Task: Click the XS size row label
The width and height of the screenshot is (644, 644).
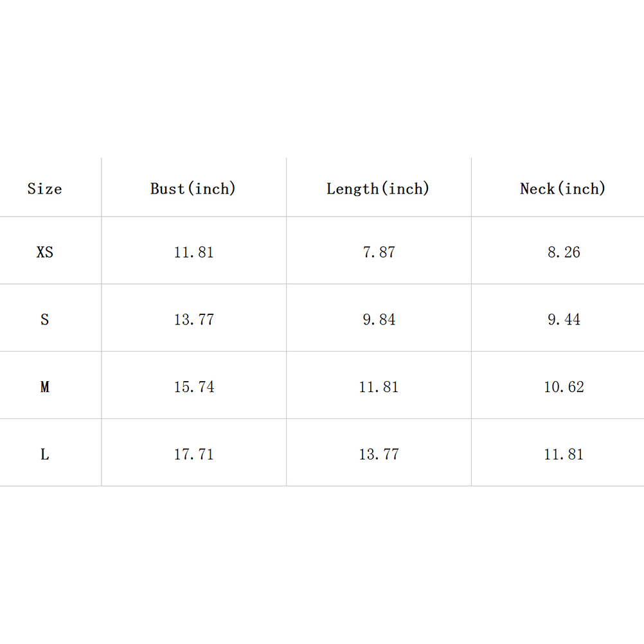Action: pos(44,252)
